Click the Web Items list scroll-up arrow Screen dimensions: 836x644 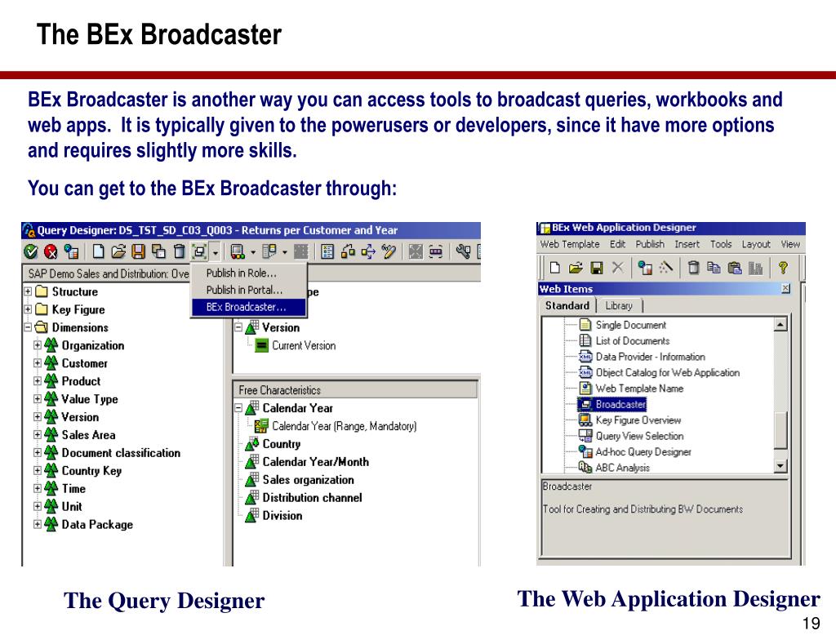780,324
